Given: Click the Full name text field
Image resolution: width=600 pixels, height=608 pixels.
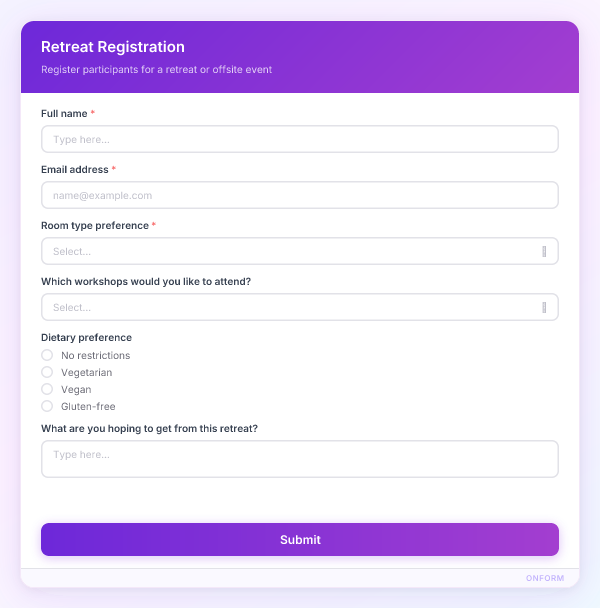Looking at the screenshot, I should (299, 139).
